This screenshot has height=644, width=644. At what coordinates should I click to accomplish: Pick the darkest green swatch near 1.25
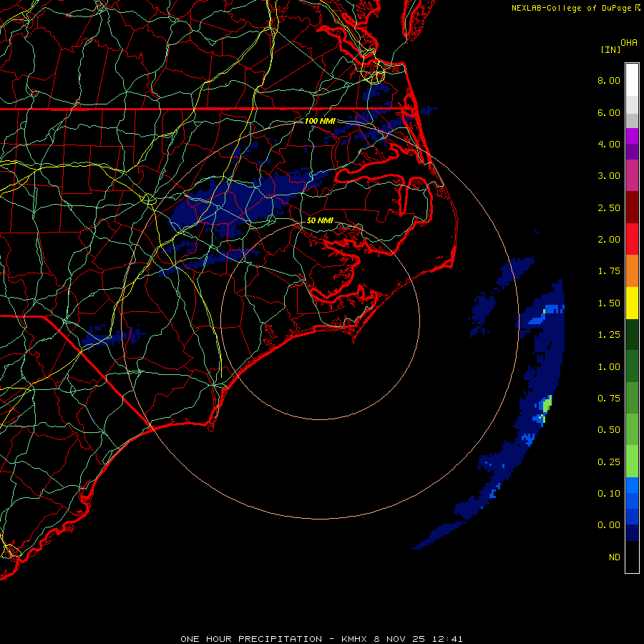click(632, 334)
